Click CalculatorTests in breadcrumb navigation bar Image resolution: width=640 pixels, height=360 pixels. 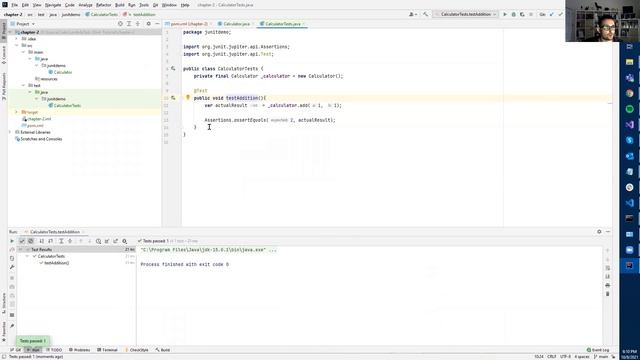101,14
